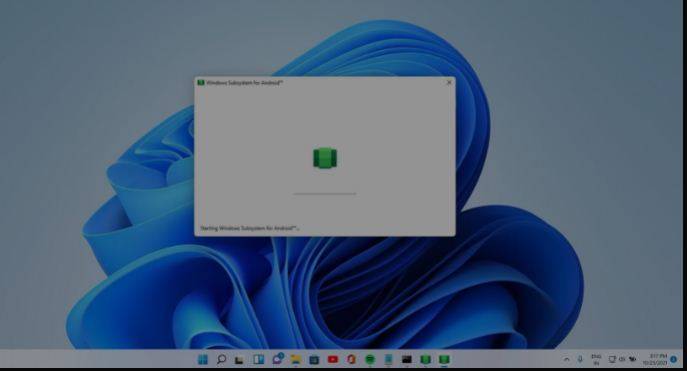Screen dimensions: 687x371
Task: Click the microphone icon in system tray
Action: coord(580,359)
